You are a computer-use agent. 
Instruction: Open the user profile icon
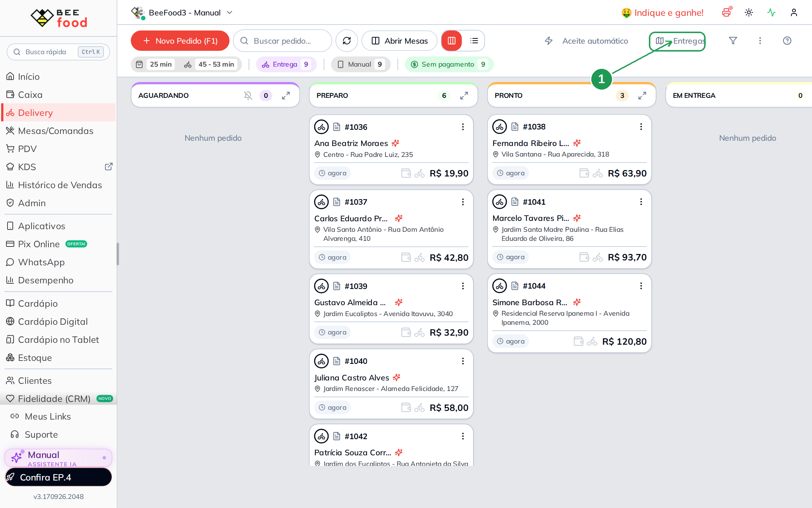click(x=794, y=12)
